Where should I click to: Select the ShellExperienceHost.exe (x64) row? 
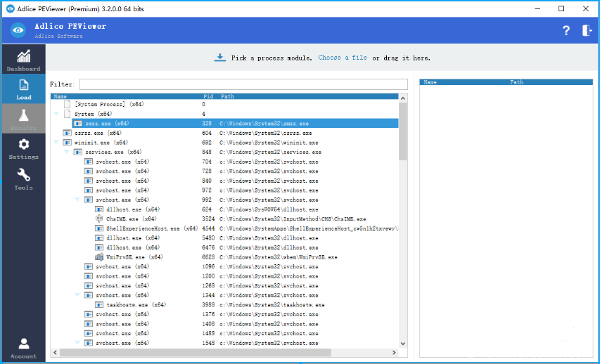point(224,228)
